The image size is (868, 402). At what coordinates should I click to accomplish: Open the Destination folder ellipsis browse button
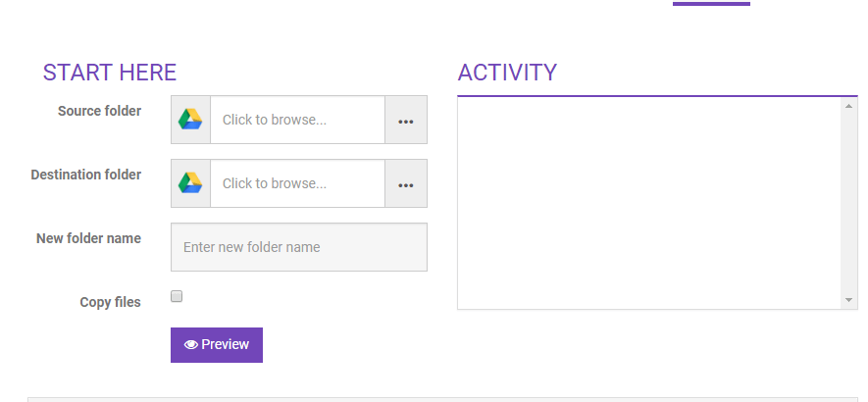(x=406, y=184)
